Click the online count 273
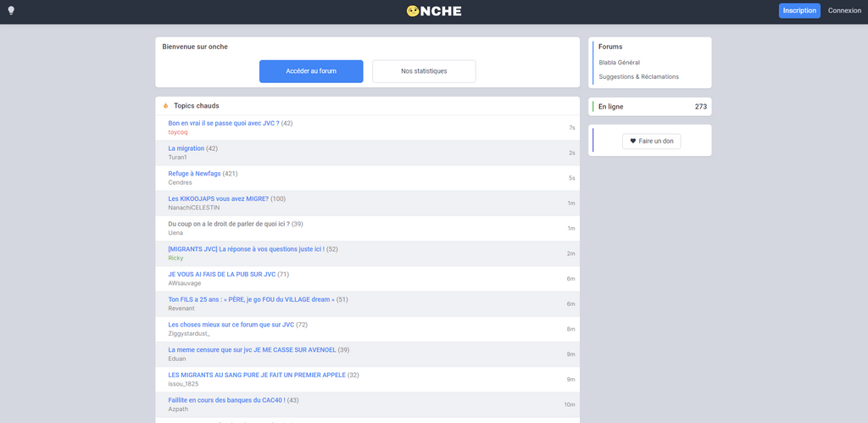Screen dimensions: 868x423 click(x=701, y=107)
